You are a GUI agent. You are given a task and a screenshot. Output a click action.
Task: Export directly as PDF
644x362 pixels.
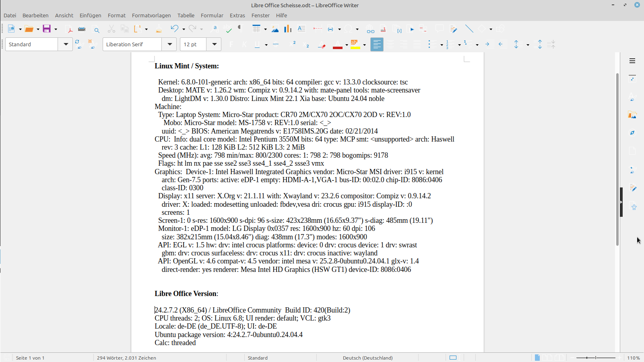[x=69, y=29]
